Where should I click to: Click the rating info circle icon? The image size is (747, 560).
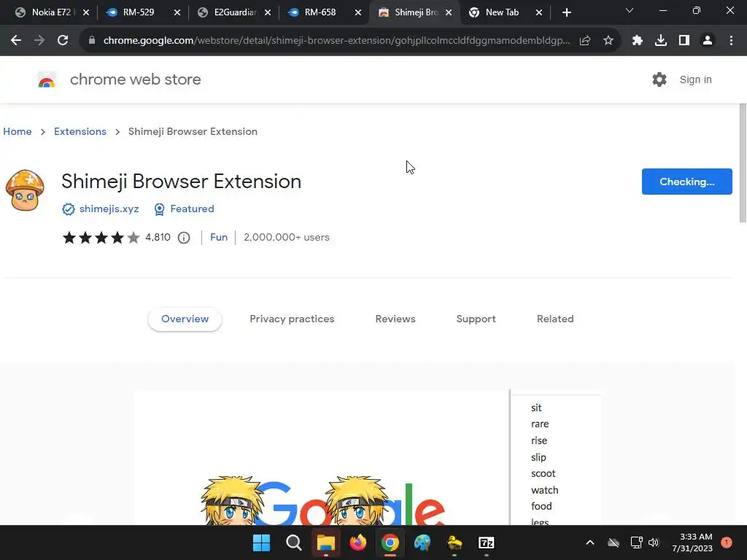pyautogui.click(x=184, y=238)
